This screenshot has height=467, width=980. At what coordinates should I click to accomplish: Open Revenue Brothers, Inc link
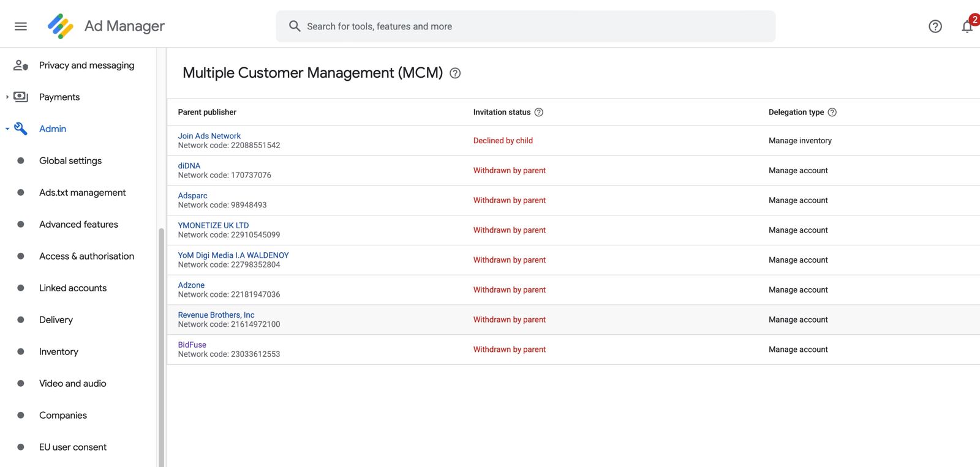tap(216, 315)
